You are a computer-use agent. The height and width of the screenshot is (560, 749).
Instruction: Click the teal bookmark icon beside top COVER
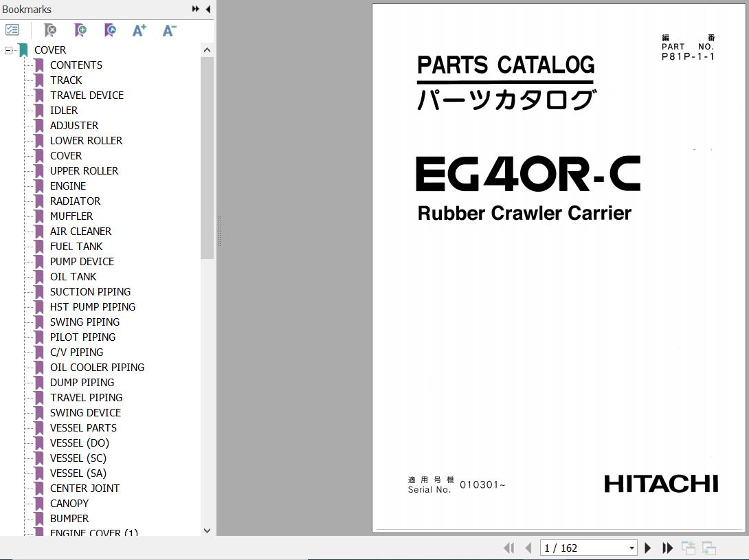(23, 50)
